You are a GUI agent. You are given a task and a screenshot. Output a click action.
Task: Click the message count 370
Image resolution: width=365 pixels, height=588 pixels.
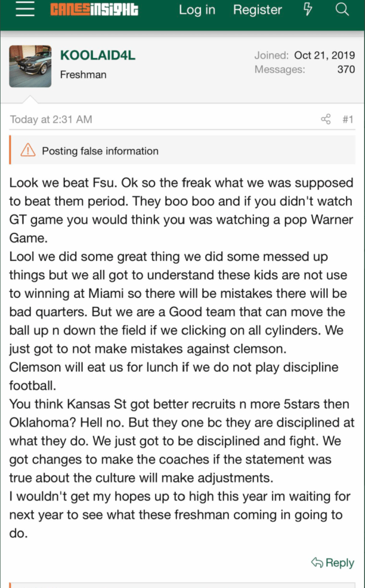pos(346,70)
